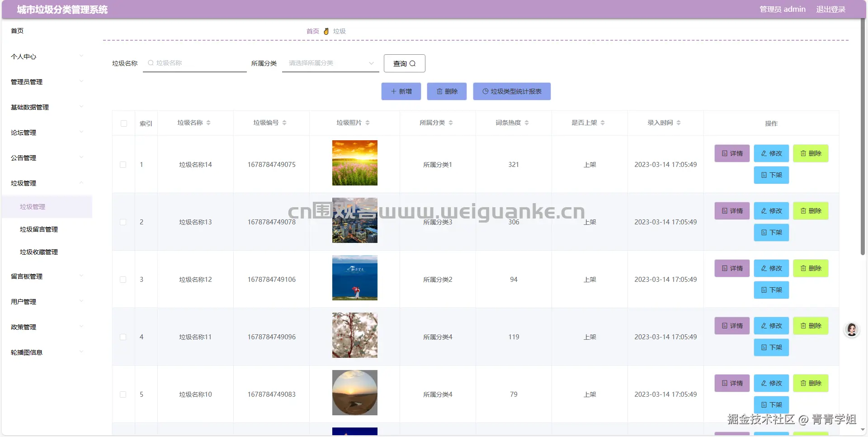This screenshot has height=437, width=868.
Task: Click 删除 for 垃圾名称13
Action: tap(811, 211)
